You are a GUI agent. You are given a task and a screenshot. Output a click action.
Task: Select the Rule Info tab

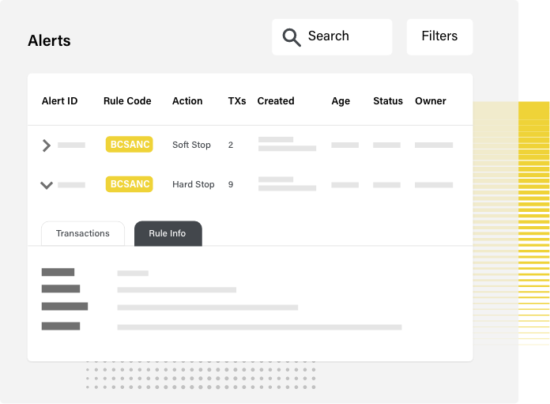coord(168,234)
